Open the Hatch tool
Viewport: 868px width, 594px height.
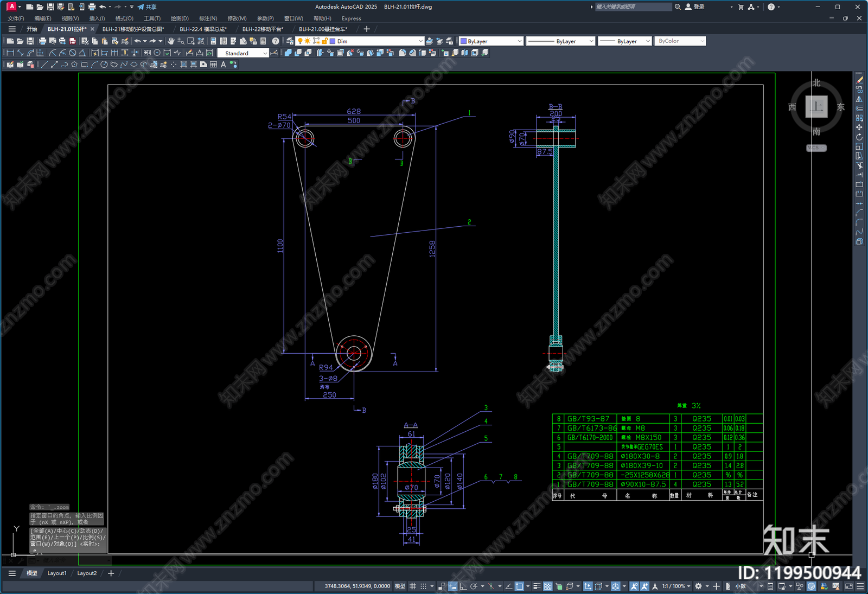point(184,65)
